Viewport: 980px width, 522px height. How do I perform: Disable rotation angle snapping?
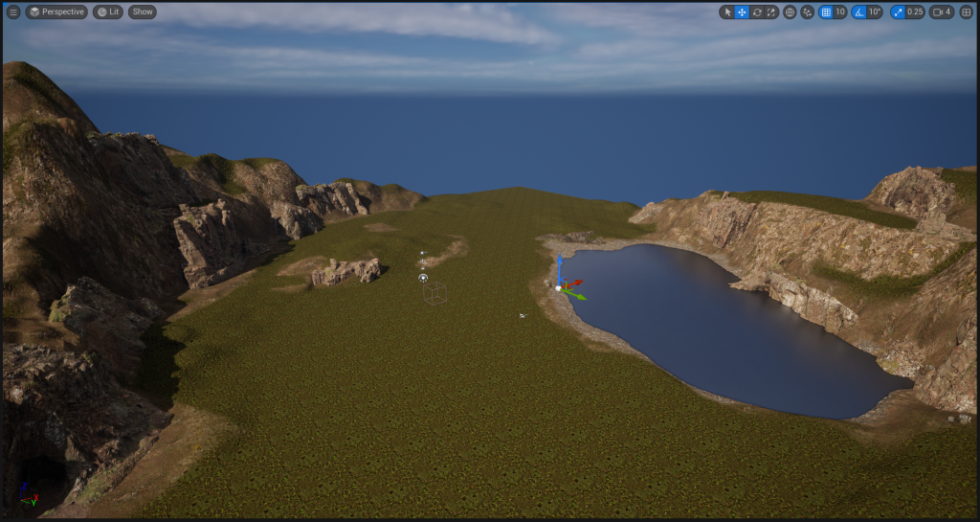[x=859, y=12]
